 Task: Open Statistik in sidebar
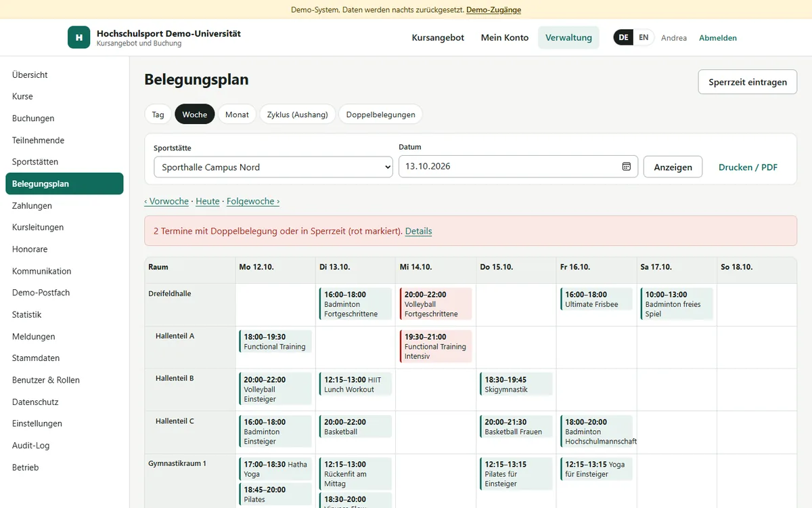point(64,314)
